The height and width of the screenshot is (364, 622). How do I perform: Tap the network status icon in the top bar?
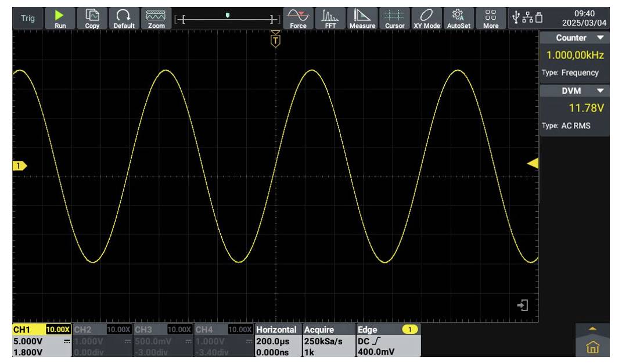pyautogui.click(x=526, y=16)
